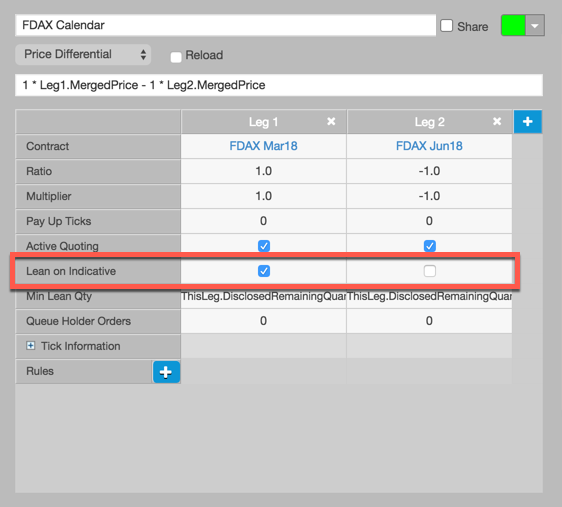
Task: Click the Queue Holder Orders row label
Action: pos(78,321)
